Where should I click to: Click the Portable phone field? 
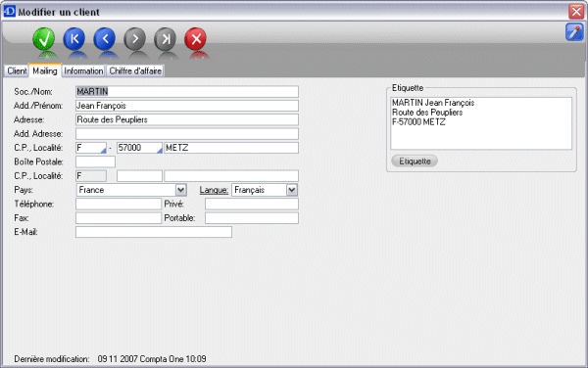(252, 218)
